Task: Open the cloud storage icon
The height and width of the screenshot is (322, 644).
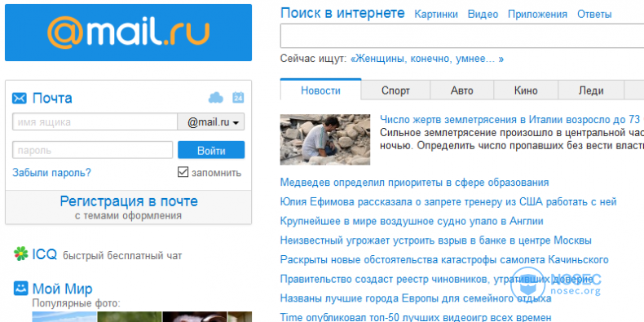Action: pyautogui.click(x=216, y=98)
